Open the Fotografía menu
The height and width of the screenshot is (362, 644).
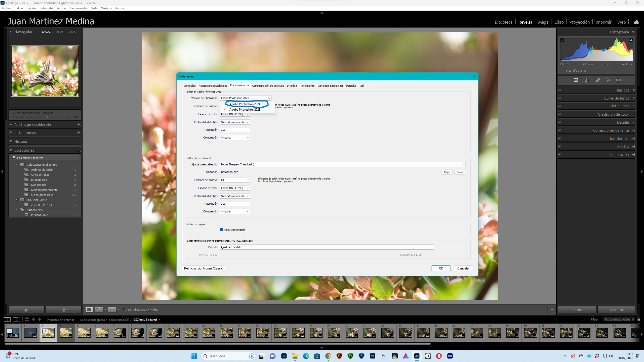click(x=46, y=8)
